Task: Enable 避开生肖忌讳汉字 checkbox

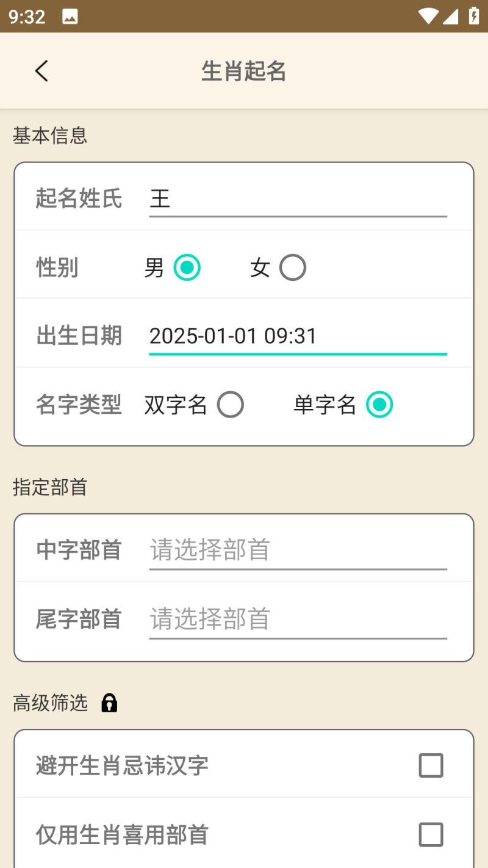Action: [x=431, y=765]
